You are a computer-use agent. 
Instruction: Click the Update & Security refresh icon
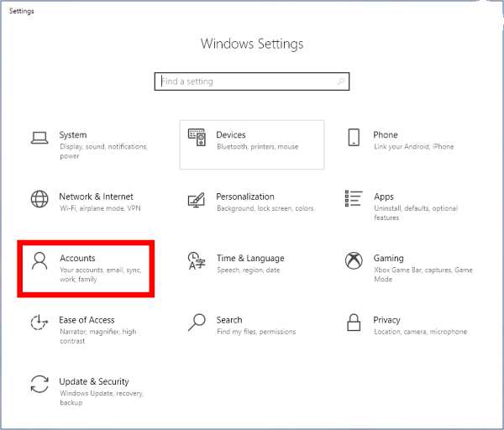[39, 384]
